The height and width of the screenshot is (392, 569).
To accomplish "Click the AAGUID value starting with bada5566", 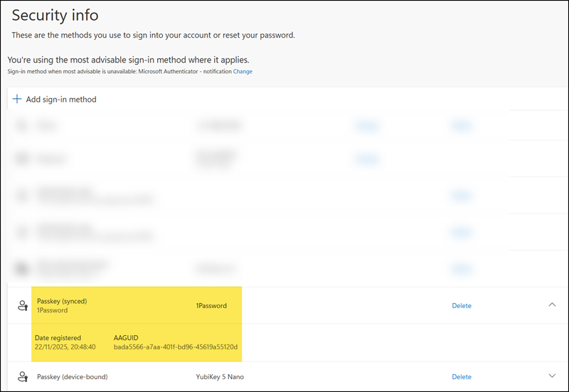I will [176, 348].
